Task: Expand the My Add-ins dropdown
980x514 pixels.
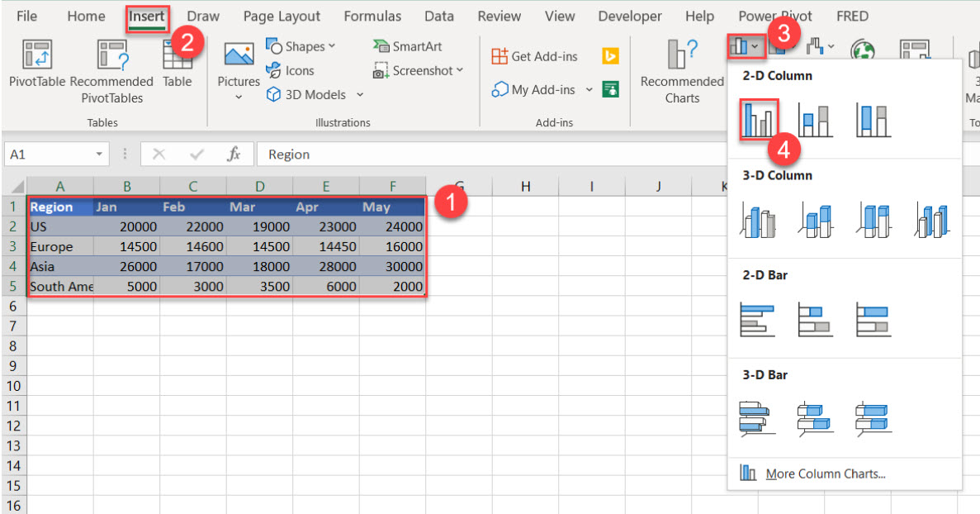Action: click(x=589, y=89)
